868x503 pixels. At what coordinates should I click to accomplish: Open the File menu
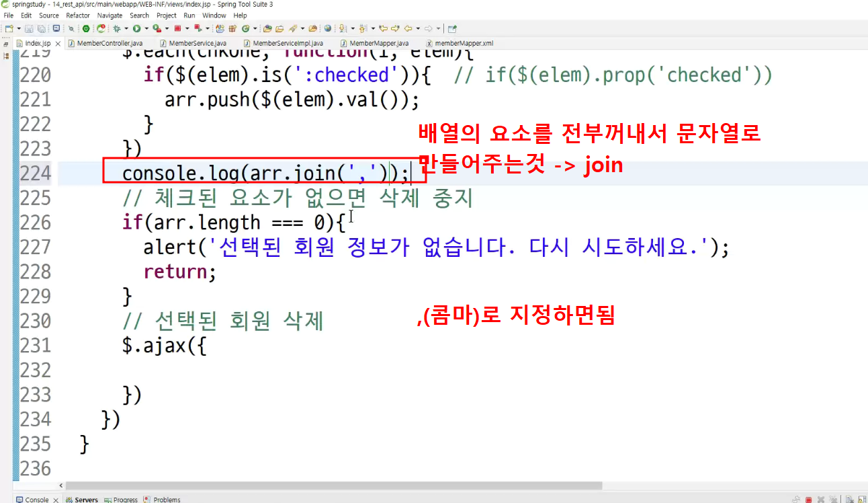click(x=8, y=15)
